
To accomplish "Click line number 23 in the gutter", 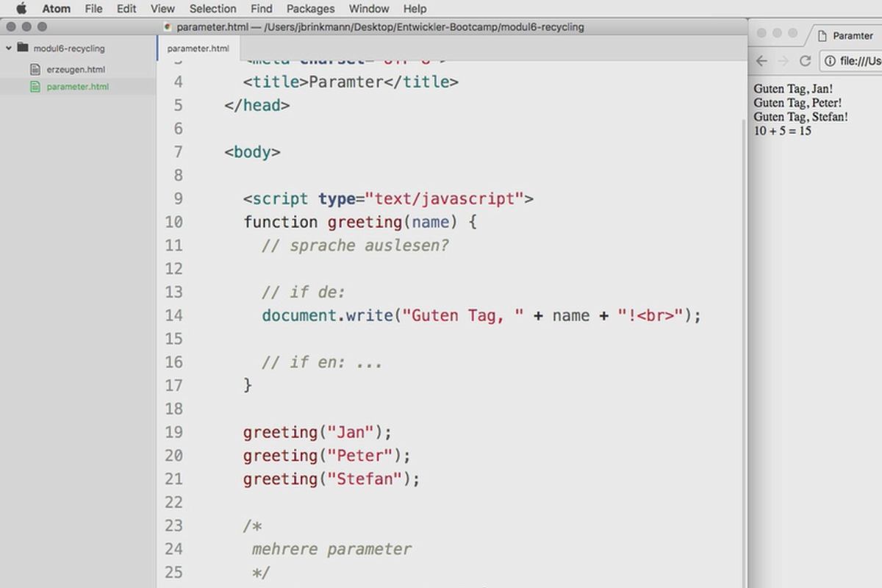I will click(173, 526).
